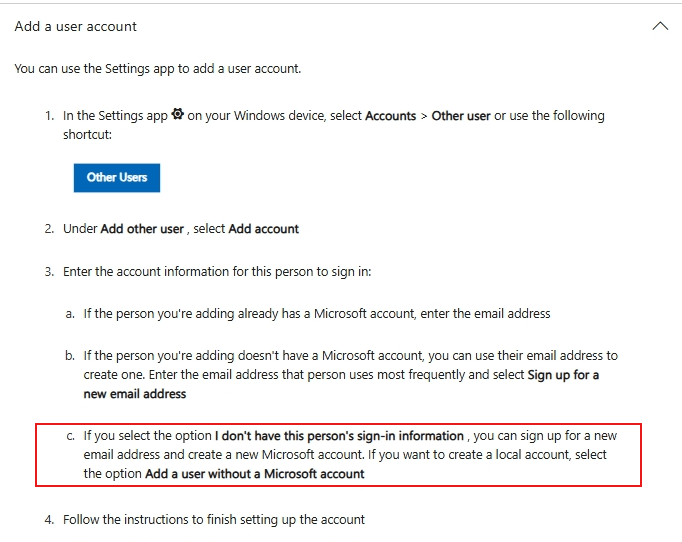682x542 pixels.
Task: Click the bold Other user text
Action: click(461, 116)
